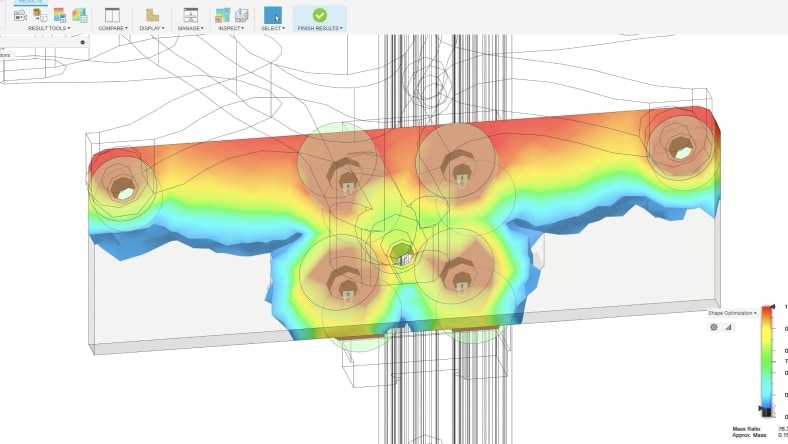This screenshot has width=788, height=444.
Task: Expand the Display dropdown
Action: [x=152, y=28]
